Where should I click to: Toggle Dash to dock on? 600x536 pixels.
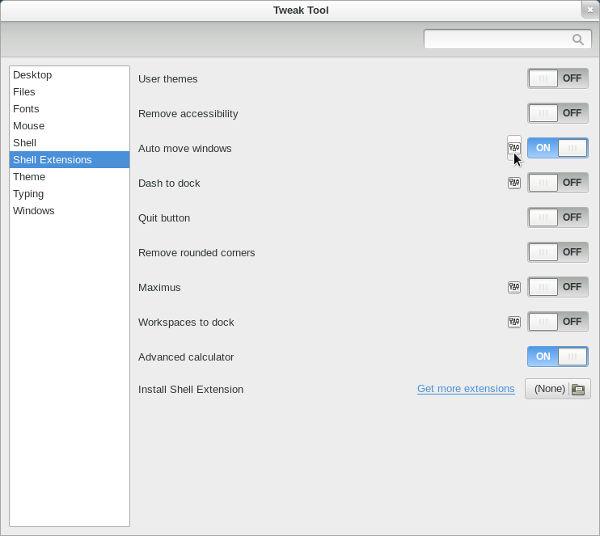tap(558, 183)
